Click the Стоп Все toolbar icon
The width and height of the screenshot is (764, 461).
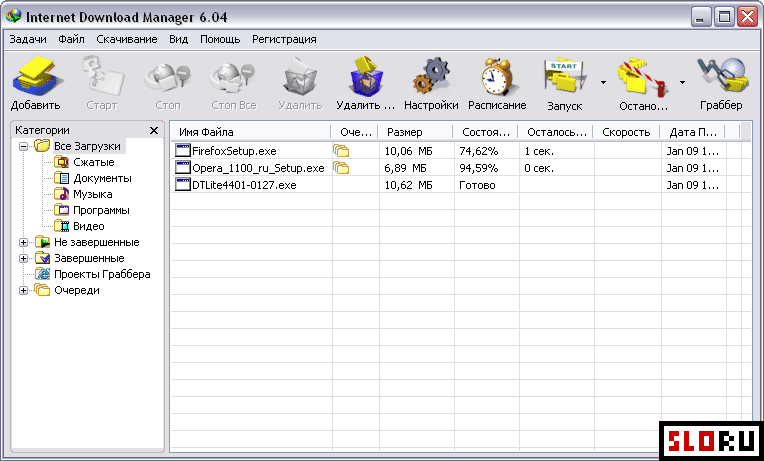pos(233,78)
